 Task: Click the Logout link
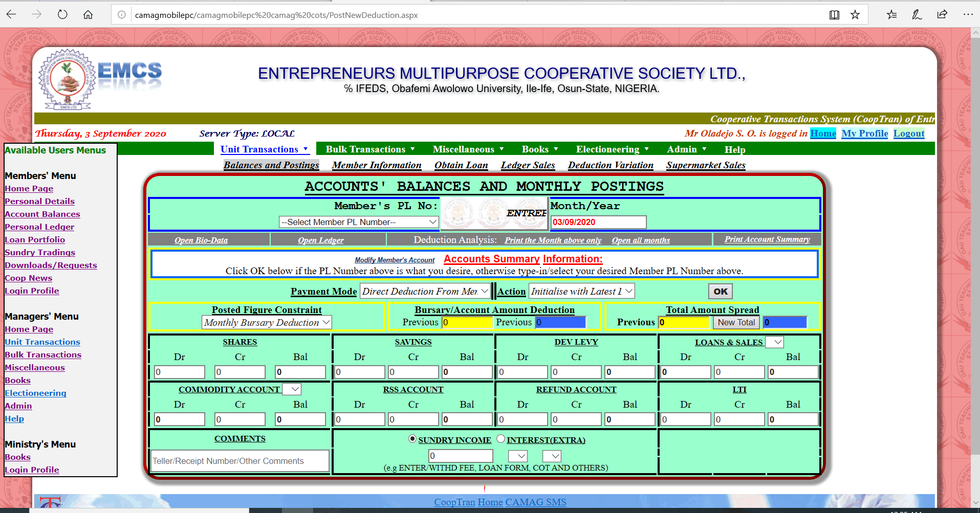pos(909,133)
